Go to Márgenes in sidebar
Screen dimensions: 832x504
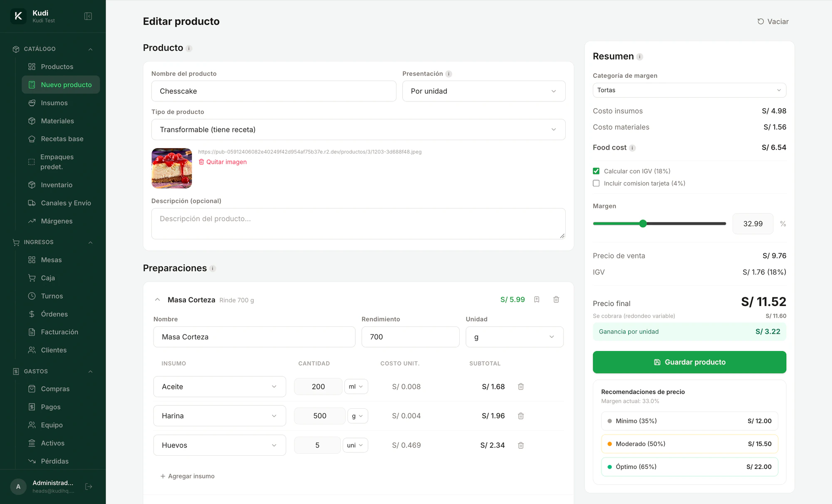point(61,221)
